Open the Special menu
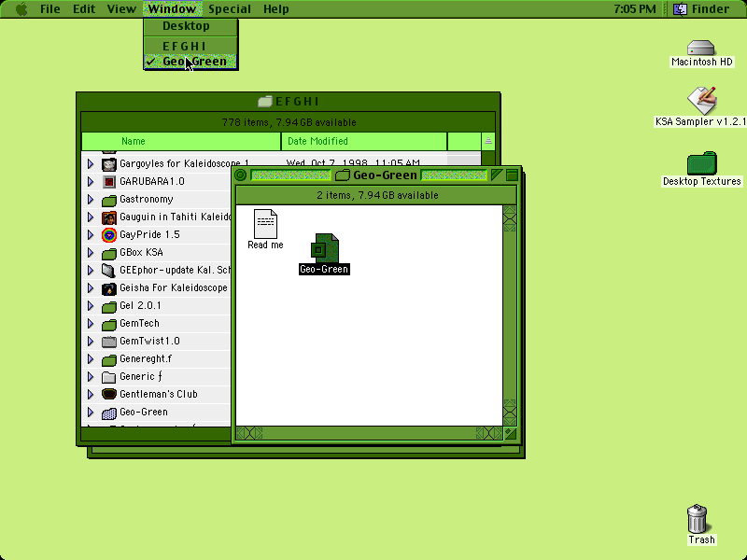 pos(229,9)
